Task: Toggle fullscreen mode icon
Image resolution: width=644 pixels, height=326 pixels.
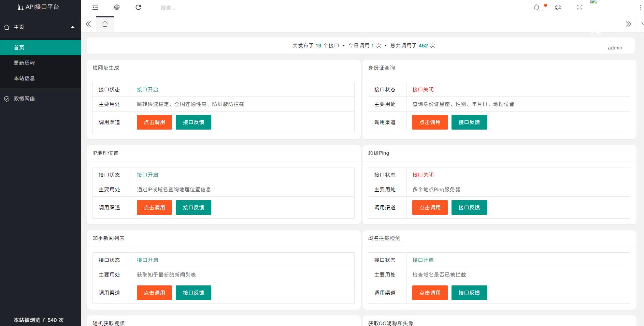Action: (x=579, y=8)
